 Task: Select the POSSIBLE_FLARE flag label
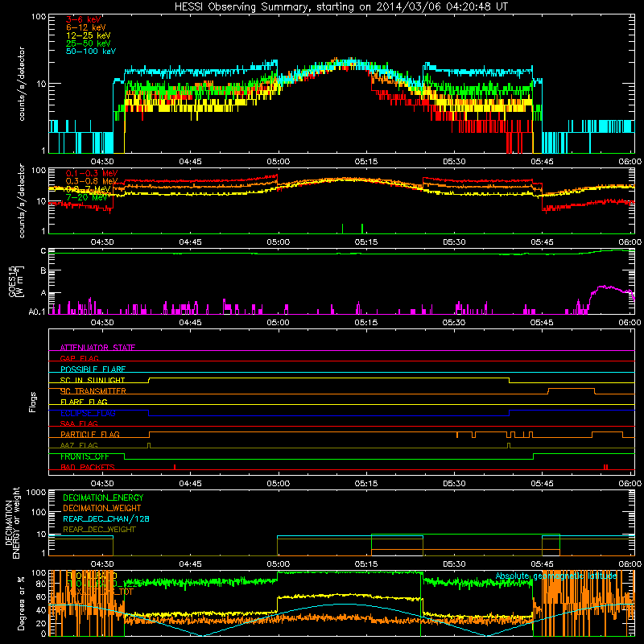coord(93,369)
